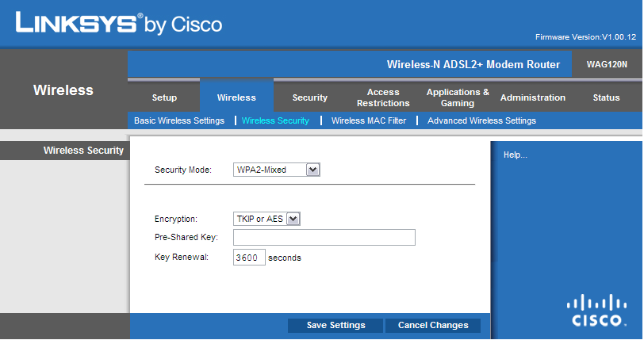
Task: Focus the Pre-Shared Key field
Action: pyautogui.click(x=324, y=237)
